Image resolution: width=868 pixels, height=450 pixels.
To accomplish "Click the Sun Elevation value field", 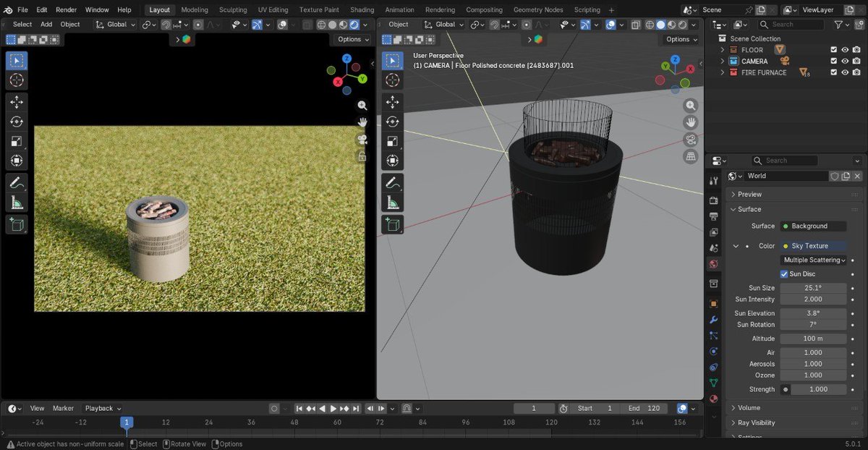I will pos(814,313).
